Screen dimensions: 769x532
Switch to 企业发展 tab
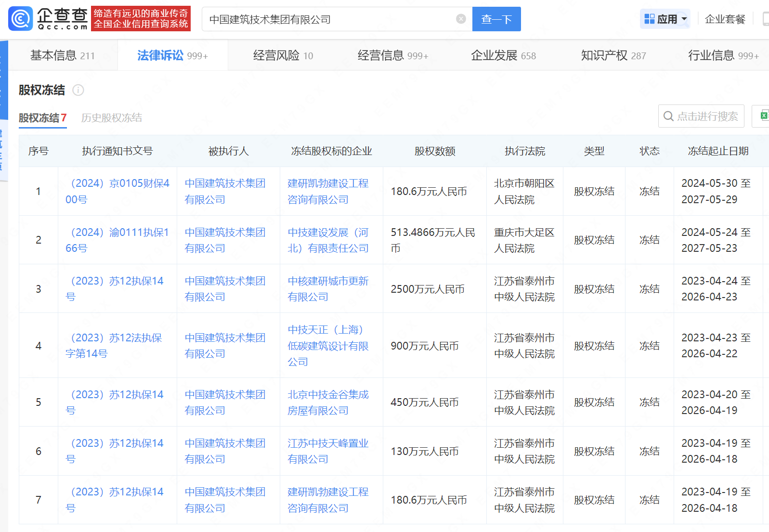tap(503, 55)
